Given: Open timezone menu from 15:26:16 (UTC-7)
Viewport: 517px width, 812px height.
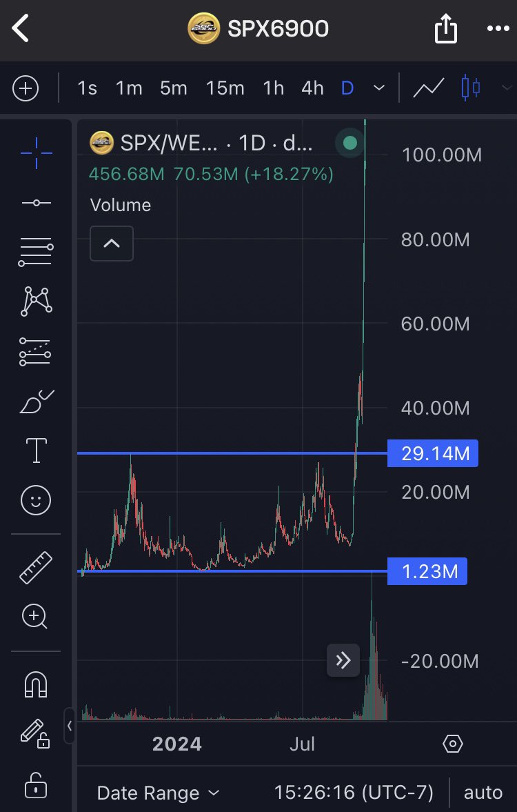Looking at the screenshot, I should [x=353, y=792].
